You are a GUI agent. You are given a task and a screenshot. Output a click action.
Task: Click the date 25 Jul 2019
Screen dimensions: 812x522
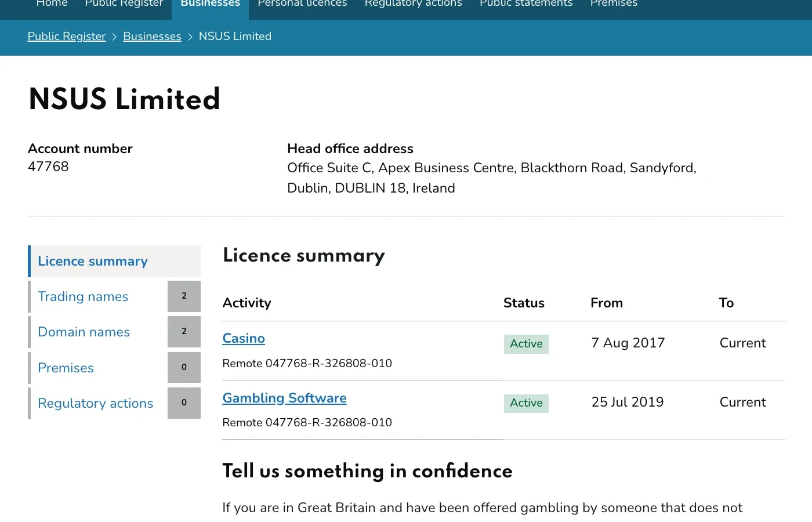[628, 402]
